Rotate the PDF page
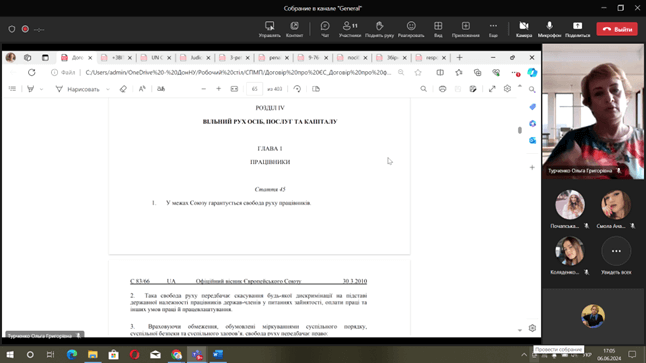This screenshot has height=363, width=646. [x=297, y=89]
